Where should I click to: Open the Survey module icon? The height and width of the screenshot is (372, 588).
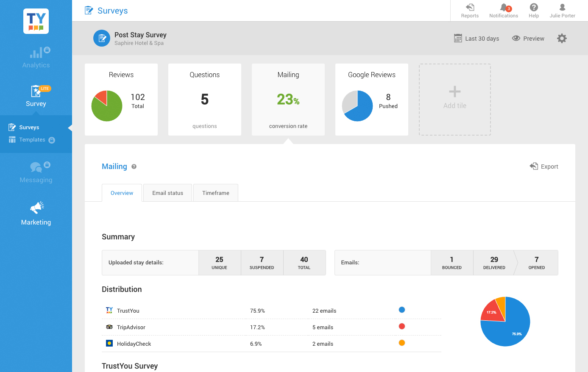(x=36, y=91)
